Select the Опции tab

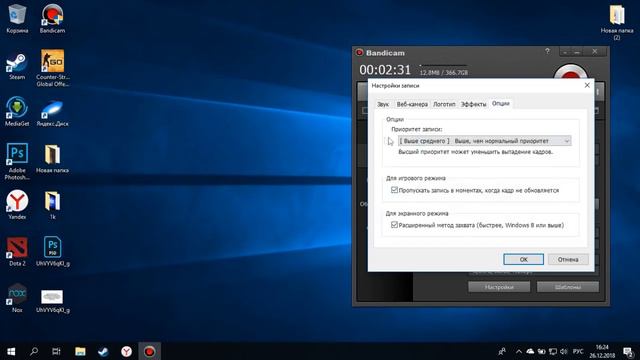click(500, 103)
